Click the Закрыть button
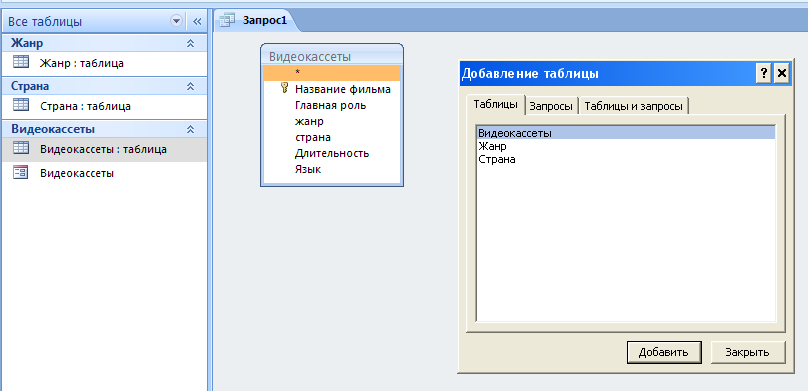The height and width of the screenshot is (391, 808). (748, 352)
